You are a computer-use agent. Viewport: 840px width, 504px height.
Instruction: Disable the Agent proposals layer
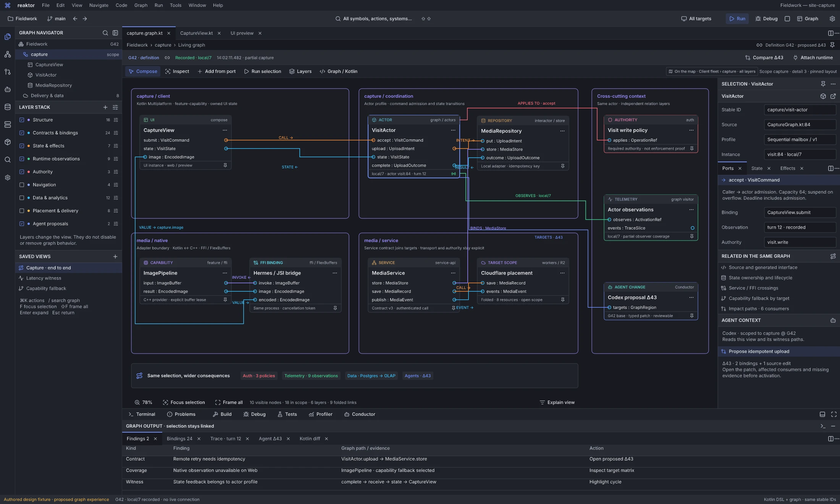click(22, 224)
